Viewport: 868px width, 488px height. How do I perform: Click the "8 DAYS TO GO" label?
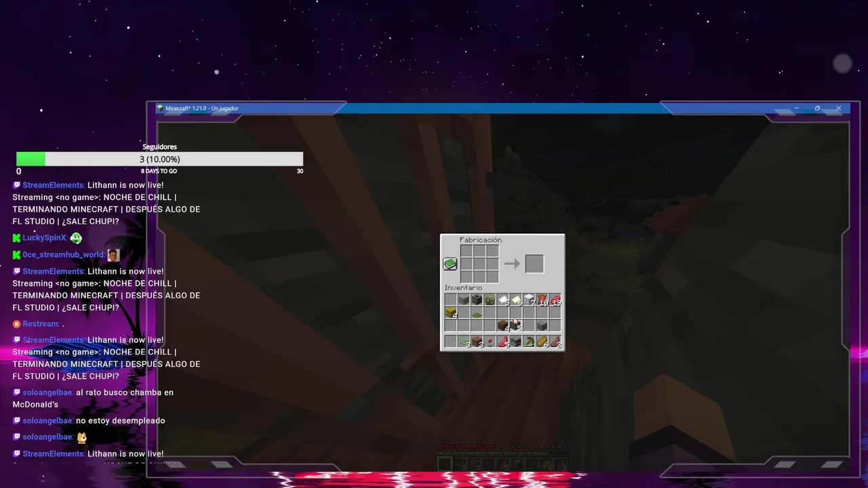pyautogui.click(x=159, y=171)
